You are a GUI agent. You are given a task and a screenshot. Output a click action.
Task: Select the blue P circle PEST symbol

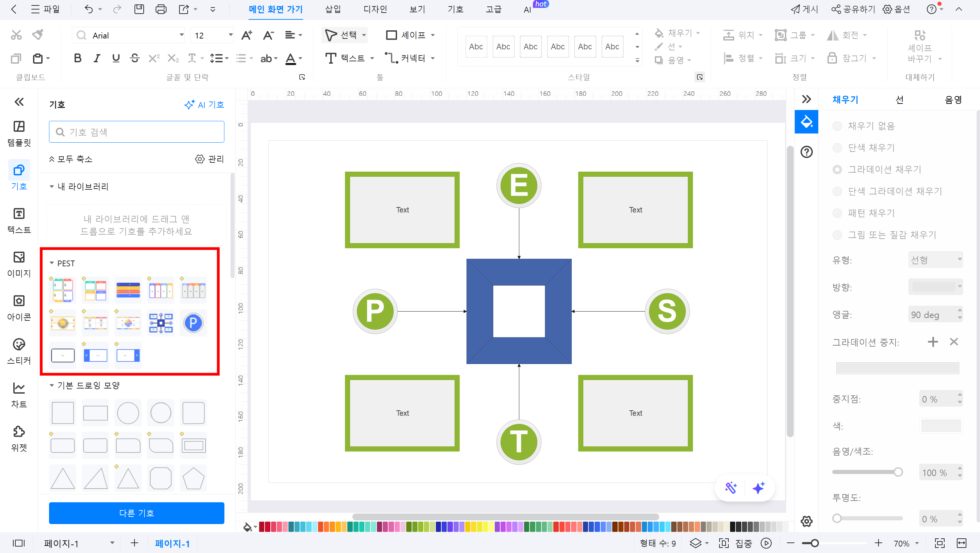click(x=193, y=323)
